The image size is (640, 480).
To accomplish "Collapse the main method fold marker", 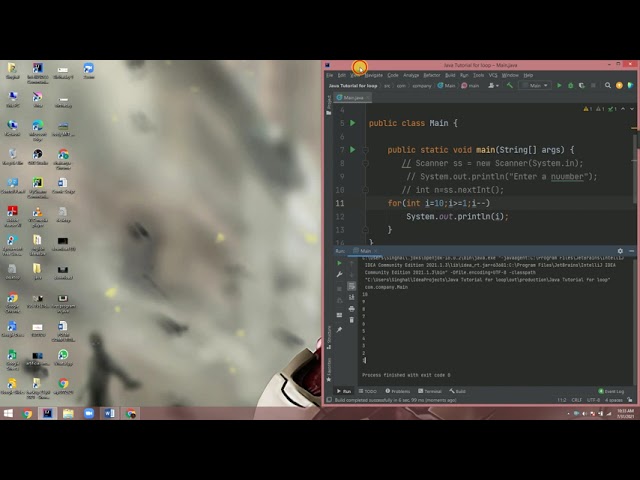I will tap(365, 150).
